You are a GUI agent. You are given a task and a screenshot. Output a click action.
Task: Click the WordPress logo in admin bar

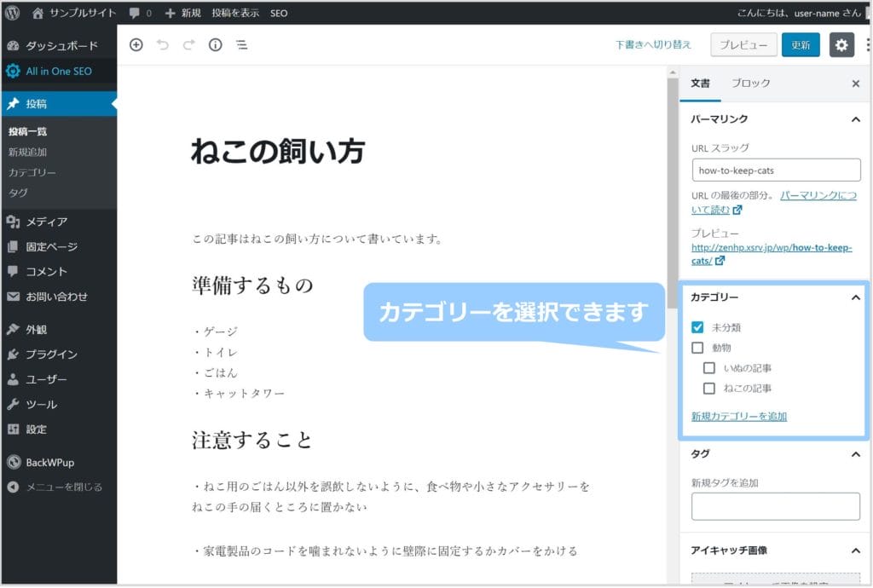point(12,13)
